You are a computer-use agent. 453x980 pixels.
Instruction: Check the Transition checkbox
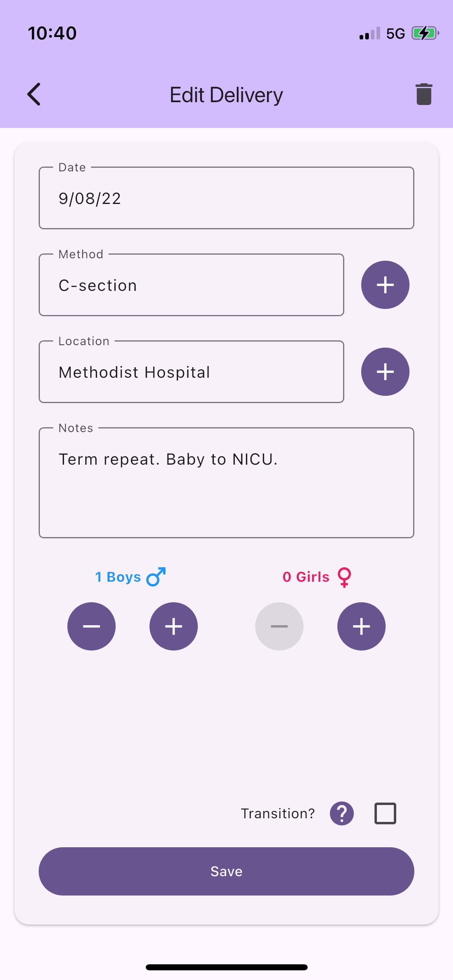[385, 813]
